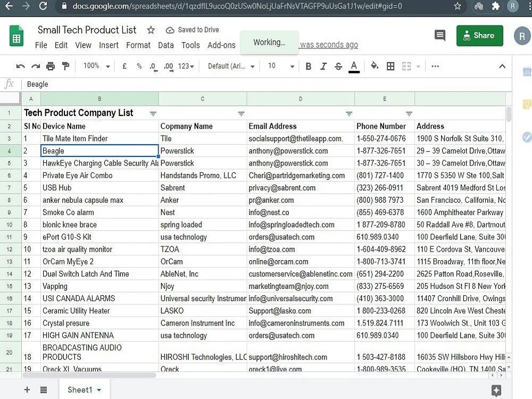Open the font size 10 dropdown
The image size is (532, 399).
[x=281, y=66]
